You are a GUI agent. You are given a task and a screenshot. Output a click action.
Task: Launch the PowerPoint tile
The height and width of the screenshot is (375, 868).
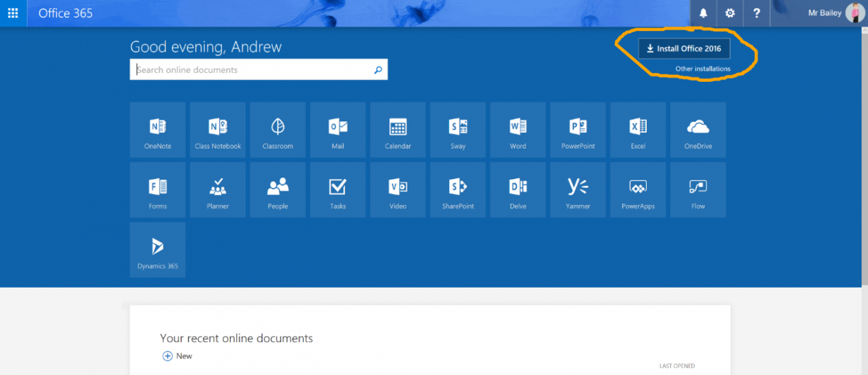click(x=578, y=130)
